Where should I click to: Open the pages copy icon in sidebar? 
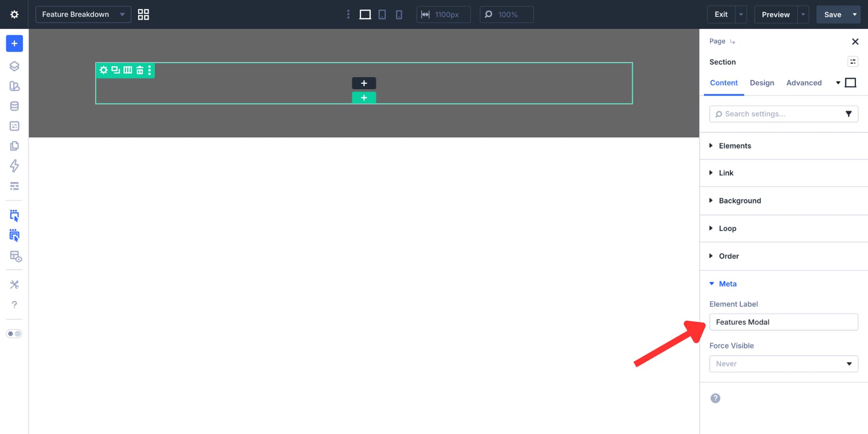pyautogui.click(x=14, y=146)
